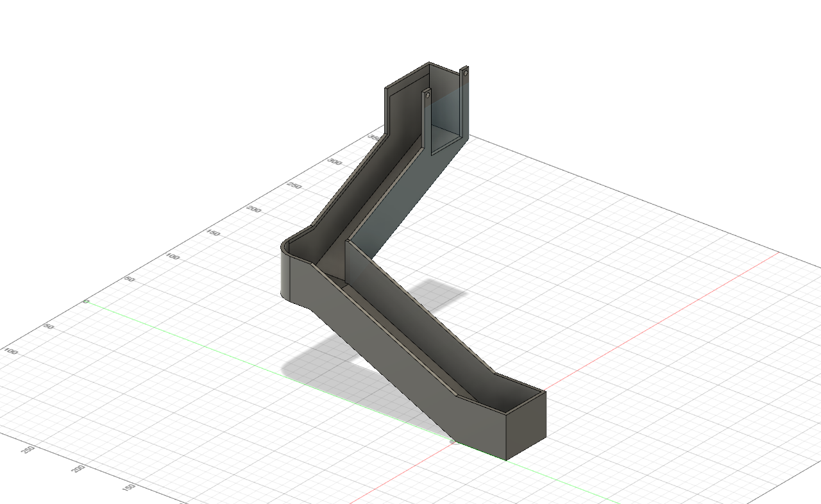Click the grid label "350"

374,137
